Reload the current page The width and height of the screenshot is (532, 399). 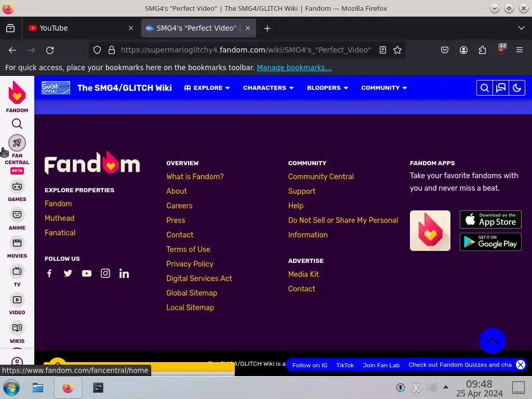click(x=50, y=50)
